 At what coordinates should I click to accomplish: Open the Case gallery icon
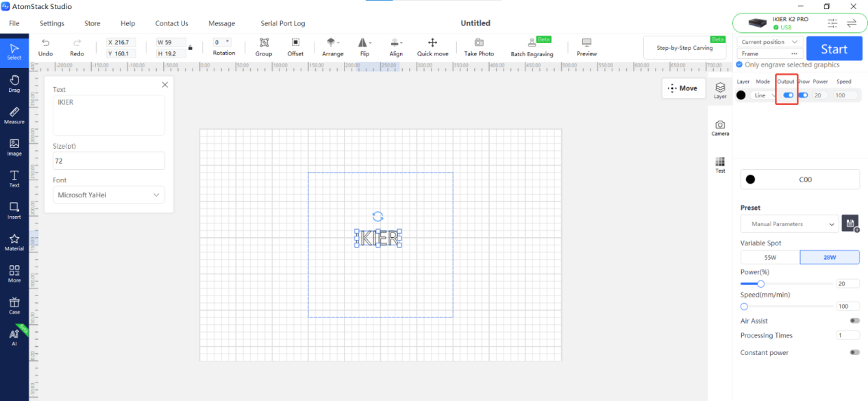[x=14, y=306]
